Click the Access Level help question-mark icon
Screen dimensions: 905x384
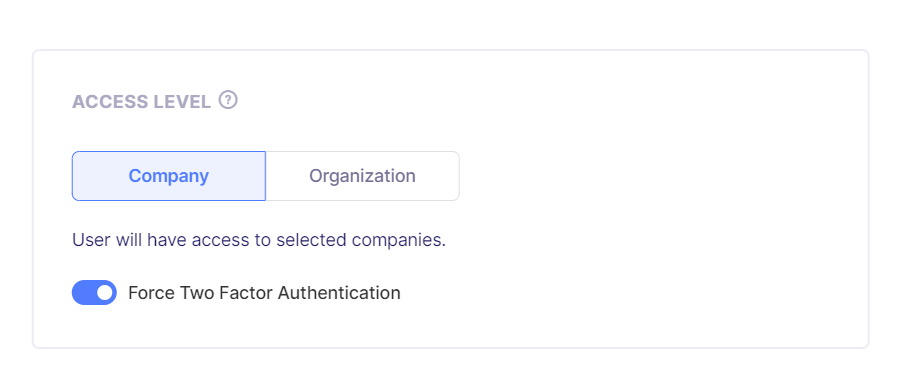[228, 100]
